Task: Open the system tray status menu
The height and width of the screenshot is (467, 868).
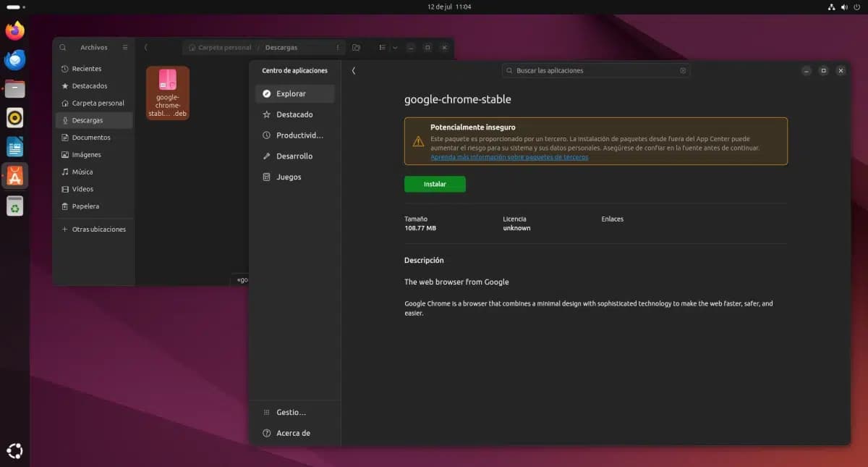Action: (x=844, y=7)
